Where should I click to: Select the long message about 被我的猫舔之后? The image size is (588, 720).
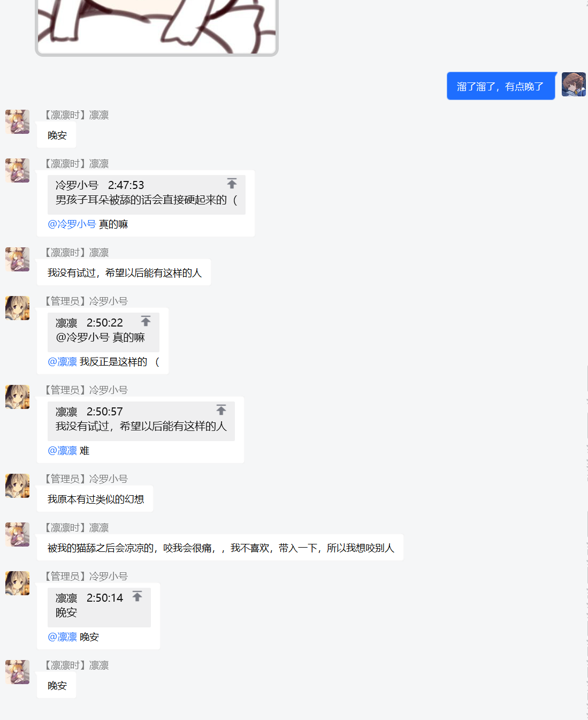220,548
